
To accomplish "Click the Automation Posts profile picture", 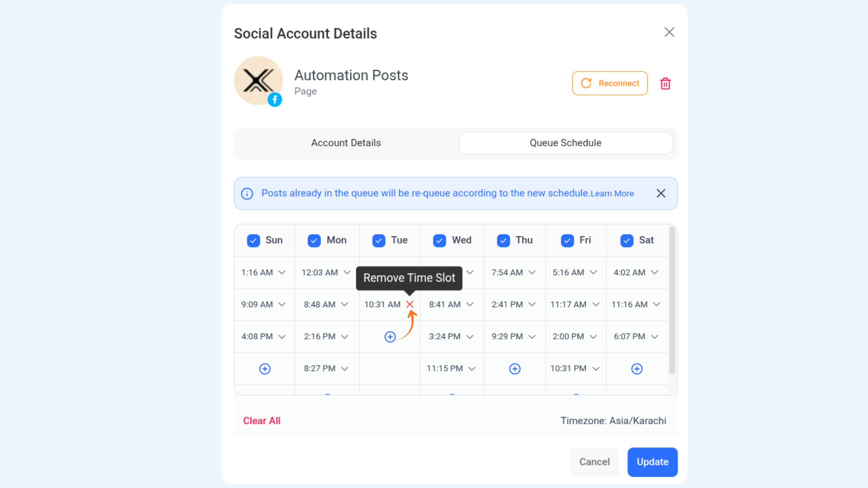I will point(258,81).
